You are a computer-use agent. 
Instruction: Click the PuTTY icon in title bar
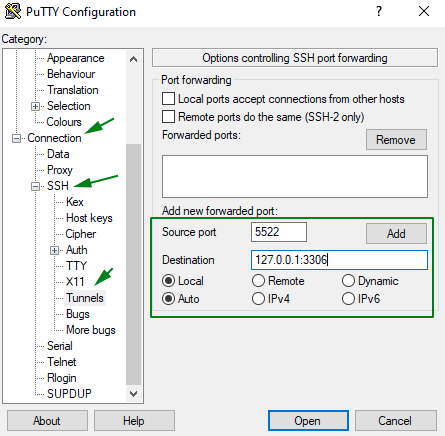pyautogui.click(x=13, y=12)
